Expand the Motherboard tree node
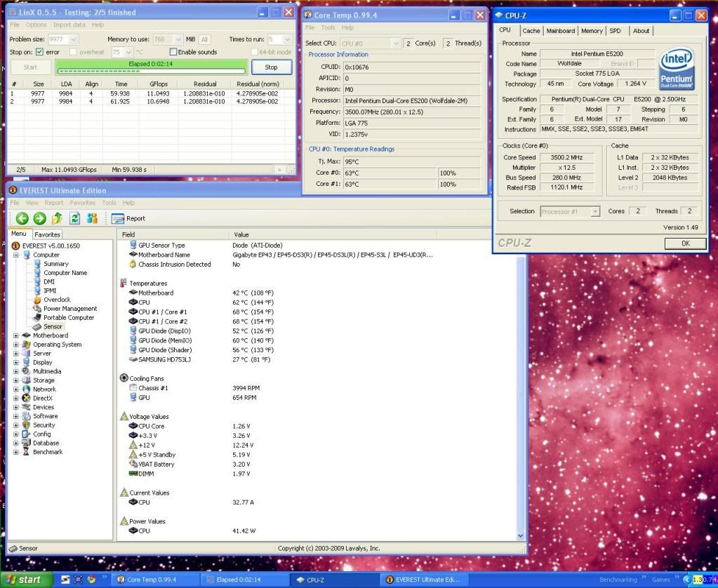The width and height of the screenshot is (718, 588). (x=15, y=335)
